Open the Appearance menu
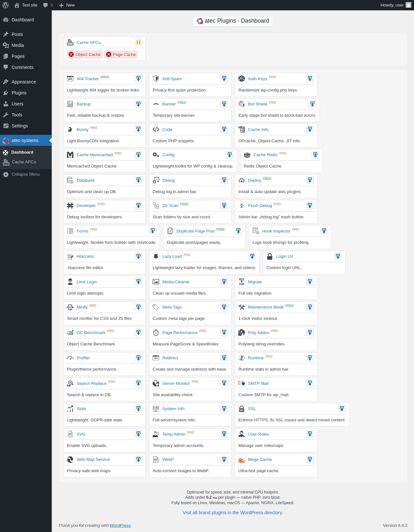Viewport: 414px width, 532px height. pyautogui.click(x=26, y=82)
